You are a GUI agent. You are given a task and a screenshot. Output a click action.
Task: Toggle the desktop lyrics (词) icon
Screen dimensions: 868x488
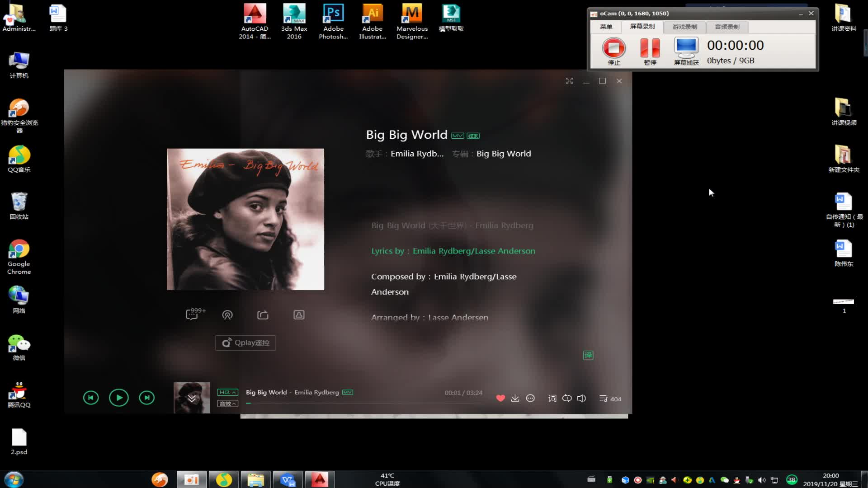(x=552, y=398)
